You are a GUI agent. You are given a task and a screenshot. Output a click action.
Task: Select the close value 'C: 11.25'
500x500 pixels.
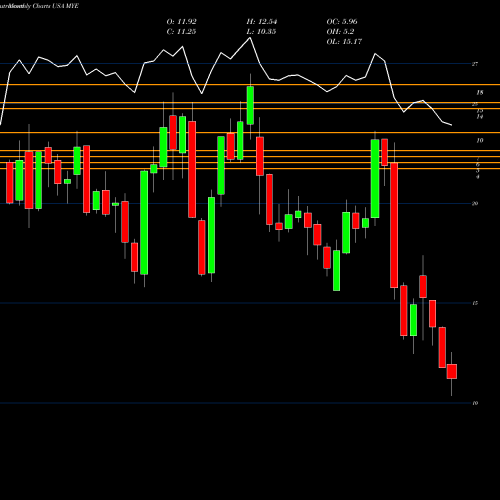point(181,32)
